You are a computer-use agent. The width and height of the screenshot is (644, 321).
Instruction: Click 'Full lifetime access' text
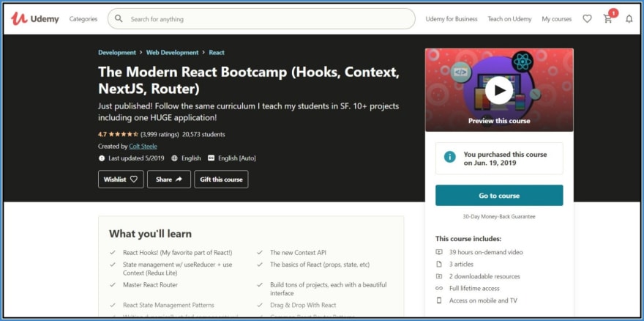pos(474,288)
